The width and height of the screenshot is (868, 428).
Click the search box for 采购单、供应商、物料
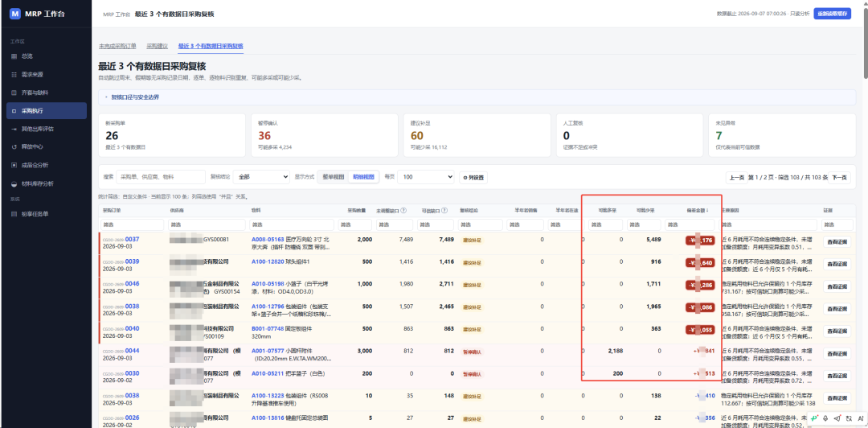161,177
